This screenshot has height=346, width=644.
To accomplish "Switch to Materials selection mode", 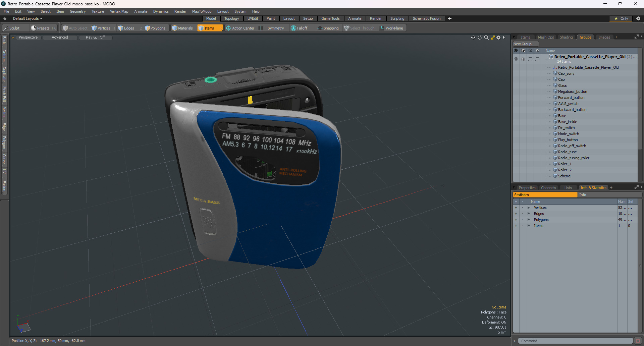I will click(182, 28).
